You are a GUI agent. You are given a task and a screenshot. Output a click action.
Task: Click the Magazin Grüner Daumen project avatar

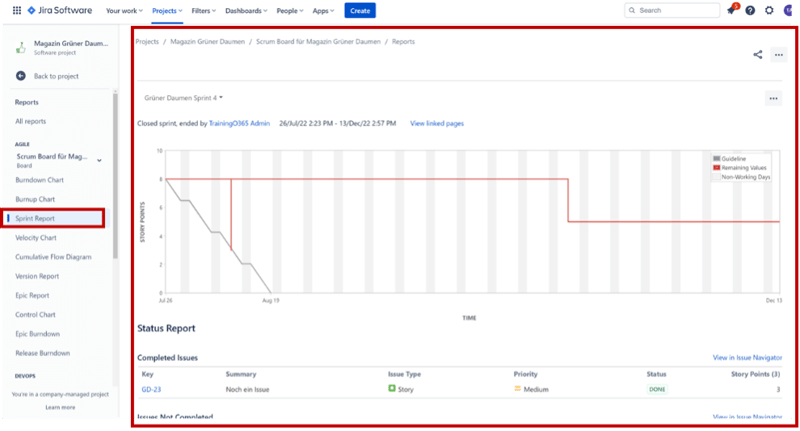(21, 47)
